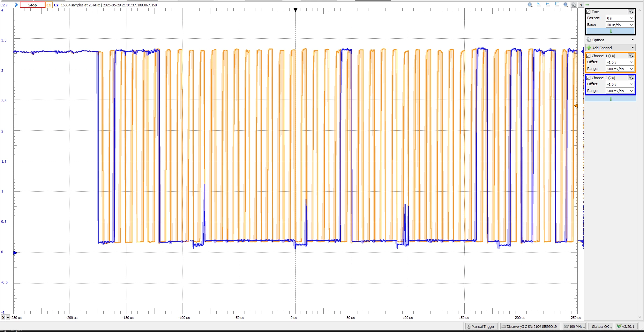644x332 pixels.
Task: Click the samples info text in header
Action: 109,5
